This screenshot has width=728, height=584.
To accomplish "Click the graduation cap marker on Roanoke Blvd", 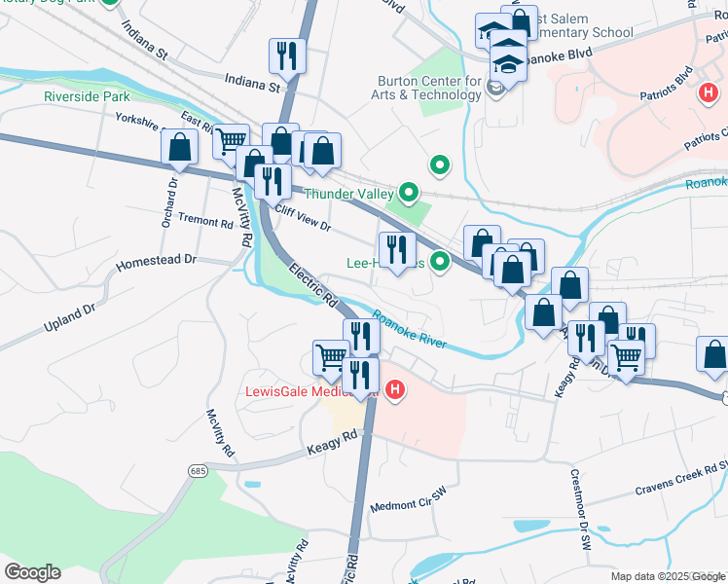I will [508, 64].
